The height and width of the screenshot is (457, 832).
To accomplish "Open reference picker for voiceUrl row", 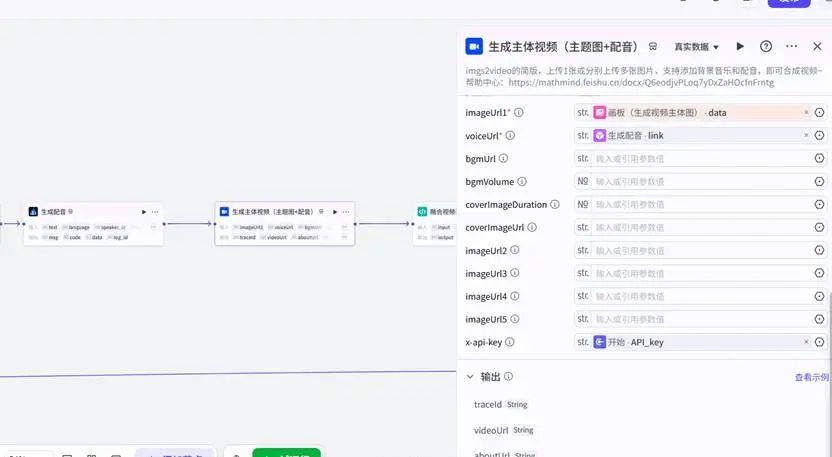I will [x=819, y=135].
